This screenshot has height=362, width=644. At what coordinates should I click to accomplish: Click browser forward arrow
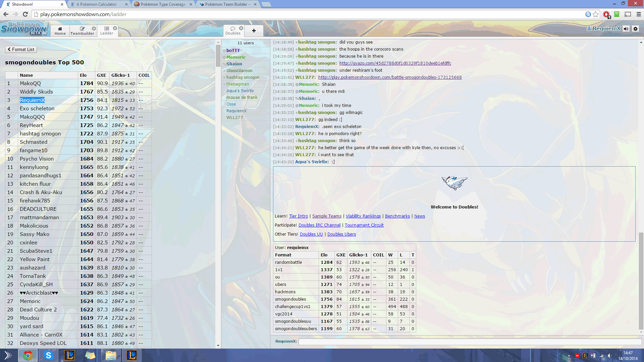point(15,14)
